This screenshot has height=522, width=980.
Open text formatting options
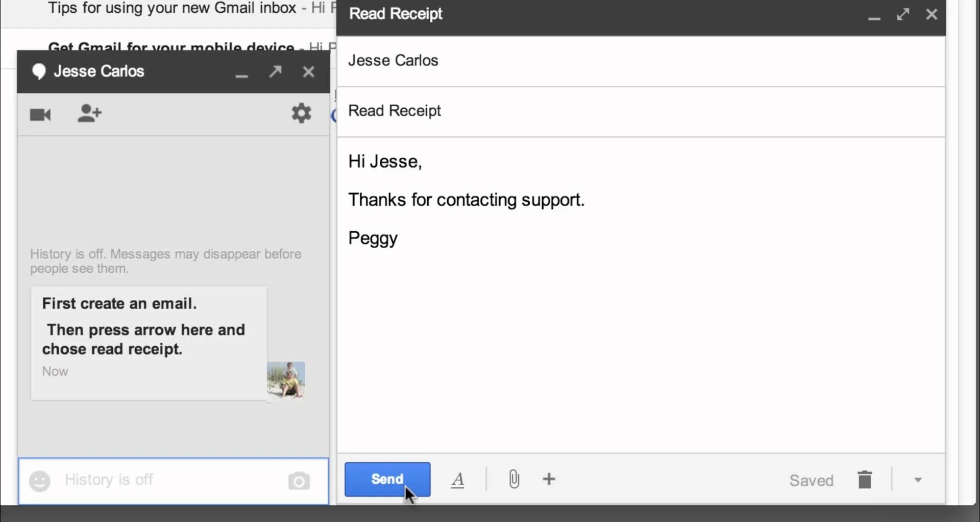tap(458, 480)
